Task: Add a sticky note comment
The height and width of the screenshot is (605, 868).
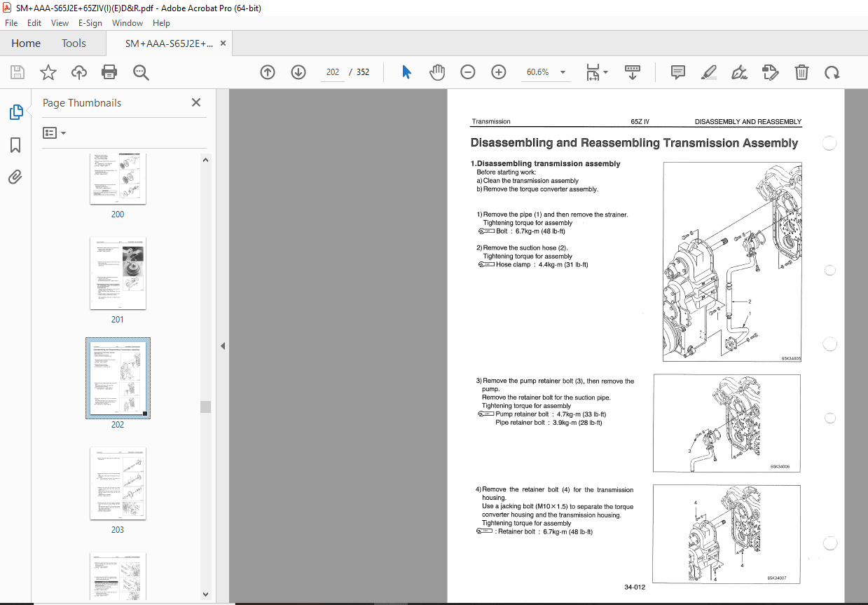Action: (677, 72)
